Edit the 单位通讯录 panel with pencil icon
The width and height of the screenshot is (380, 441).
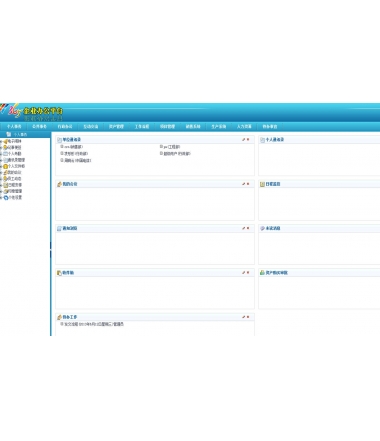pyautogui.click(x=244, y=139)
